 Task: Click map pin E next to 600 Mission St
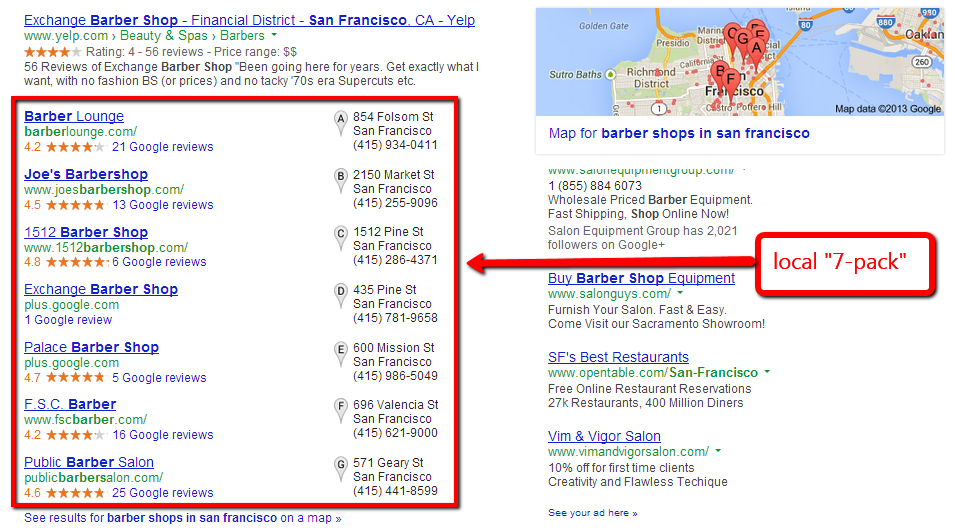[x=340, y=354]
